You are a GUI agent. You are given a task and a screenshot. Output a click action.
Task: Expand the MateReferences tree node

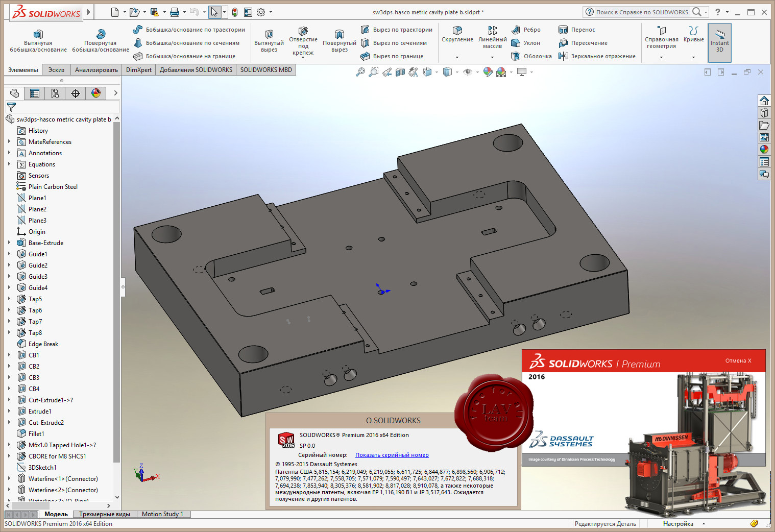[x=9, y=142]
